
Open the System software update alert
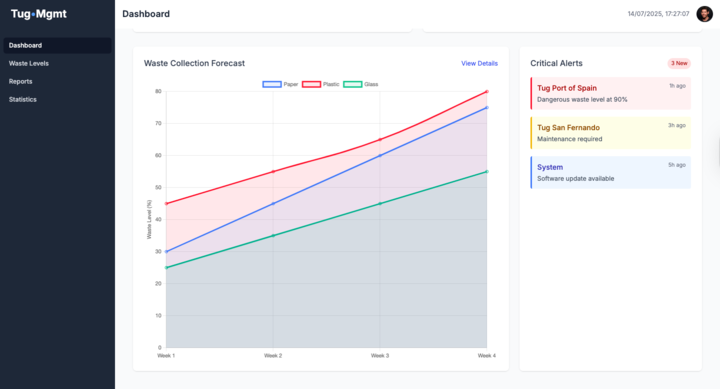click(x=611, y=172)
